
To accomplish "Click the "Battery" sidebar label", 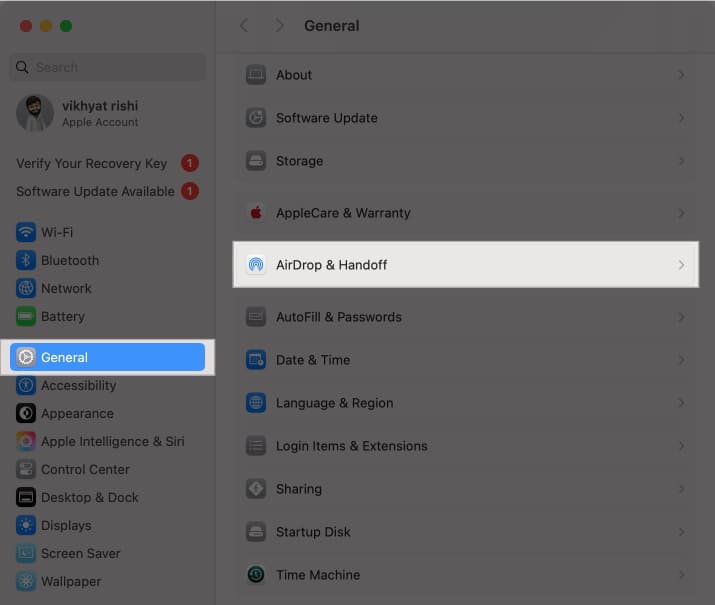I will click(x=63, y=316).
